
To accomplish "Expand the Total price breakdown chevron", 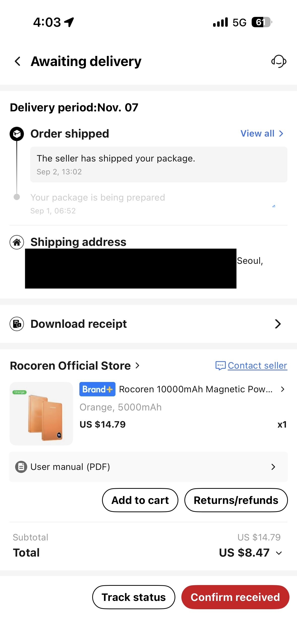I will (x=279, y=553).
